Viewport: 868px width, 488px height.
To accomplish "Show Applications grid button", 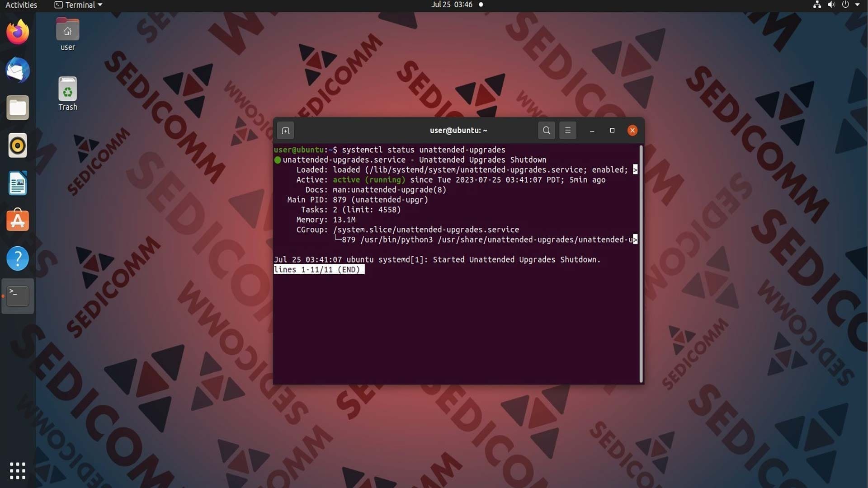I will pos(18,470).
